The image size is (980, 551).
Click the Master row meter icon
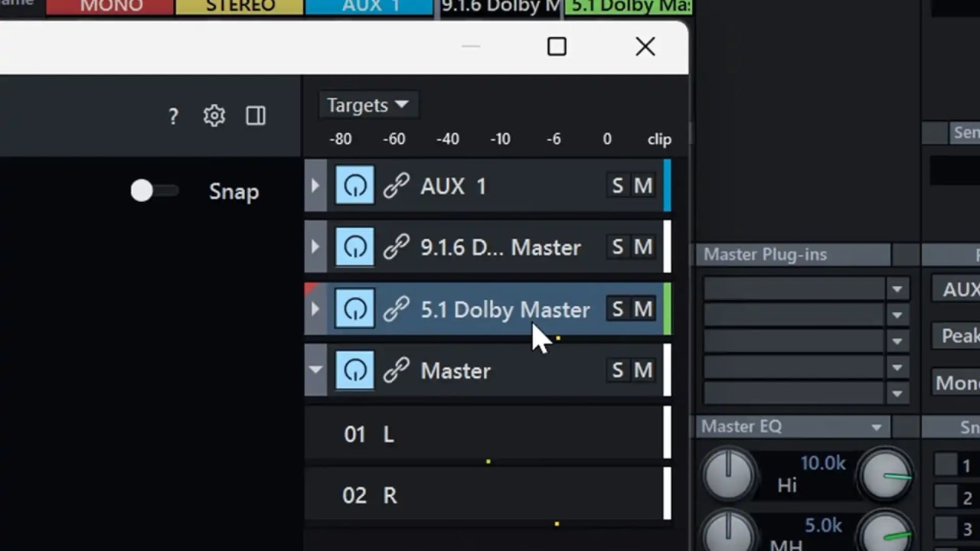click(354, 370)
